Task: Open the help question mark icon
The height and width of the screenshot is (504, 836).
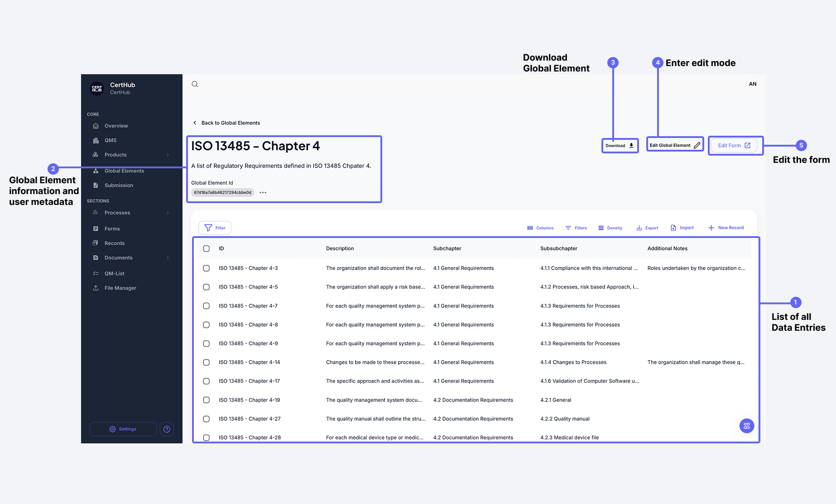Action: [167, 429]
